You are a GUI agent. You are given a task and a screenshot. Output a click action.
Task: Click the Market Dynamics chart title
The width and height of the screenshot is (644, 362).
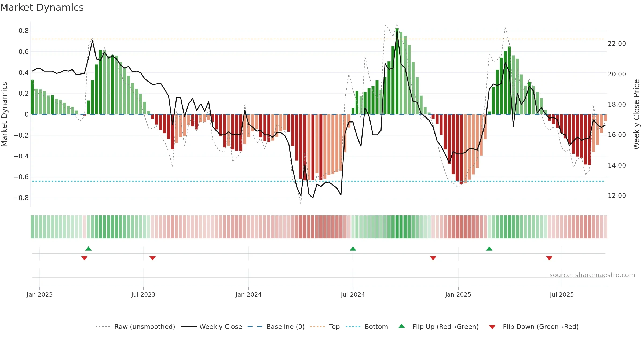tap(42, 8)
